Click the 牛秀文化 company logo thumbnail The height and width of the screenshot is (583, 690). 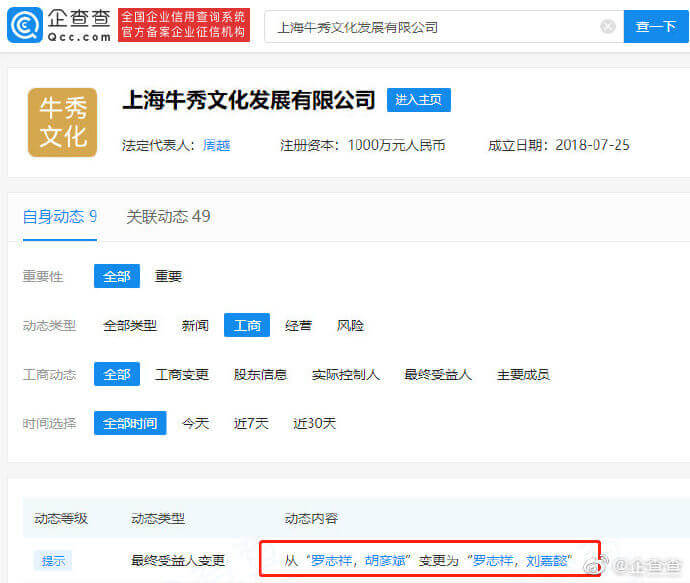[62, 122]
